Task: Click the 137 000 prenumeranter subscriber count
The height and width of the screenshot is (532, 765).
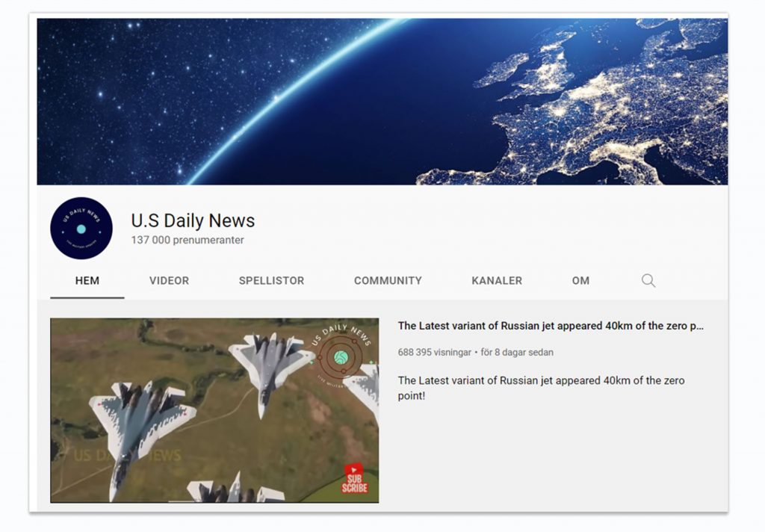Action: point(188,241)
